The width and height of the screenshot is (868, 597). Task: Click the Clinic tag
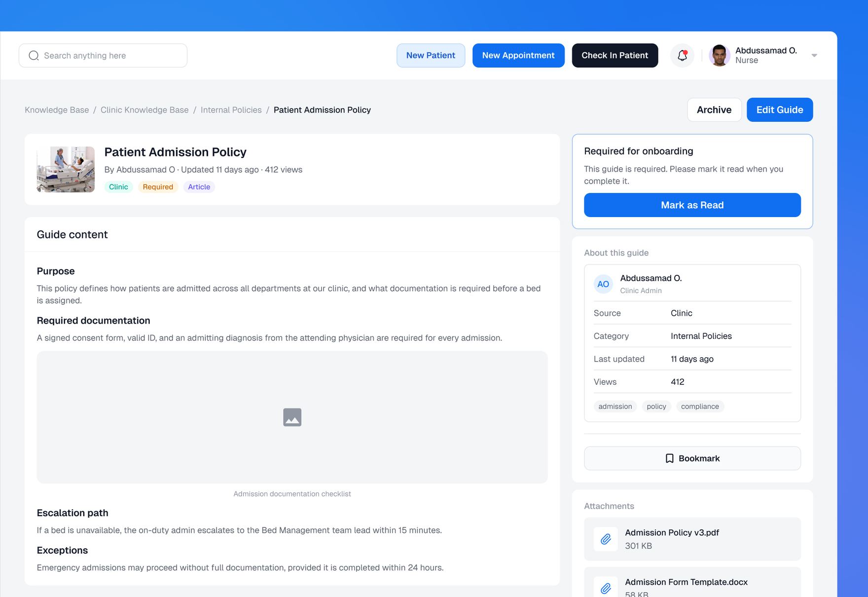[x=118, y=187]
